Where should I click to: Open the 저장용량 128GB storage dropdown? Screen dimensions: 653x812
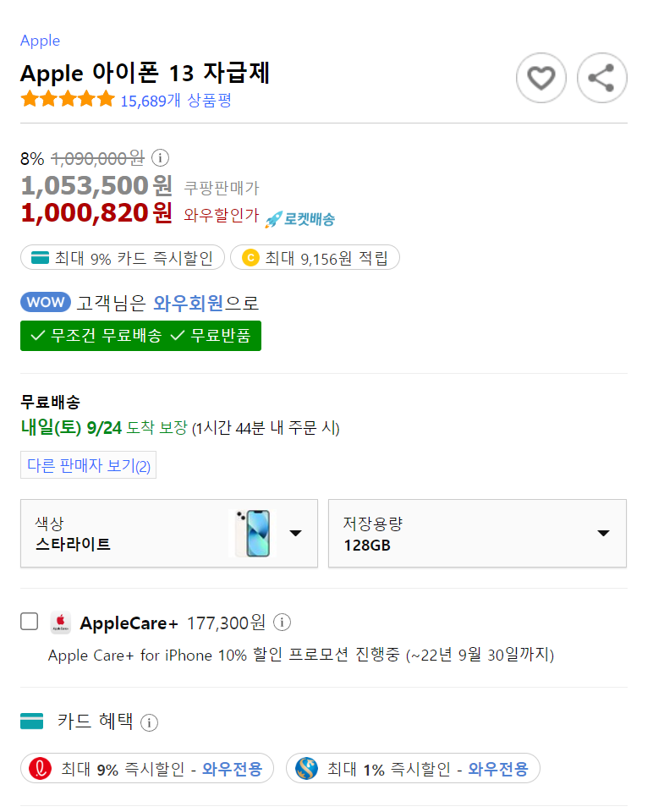tap(477, 533)
